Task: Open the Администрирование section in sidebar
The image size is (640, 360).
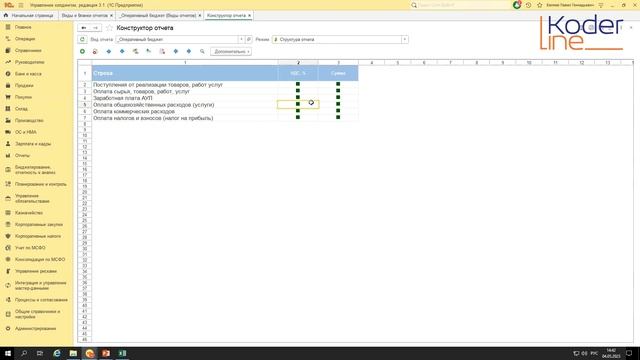Action: (x=36, y=328)
